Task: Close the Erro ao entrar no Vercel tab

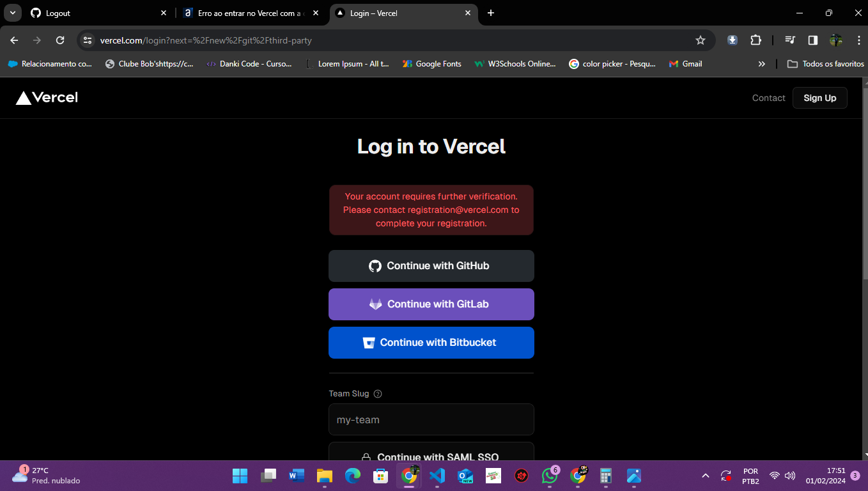Action: [x=316, y=13]
